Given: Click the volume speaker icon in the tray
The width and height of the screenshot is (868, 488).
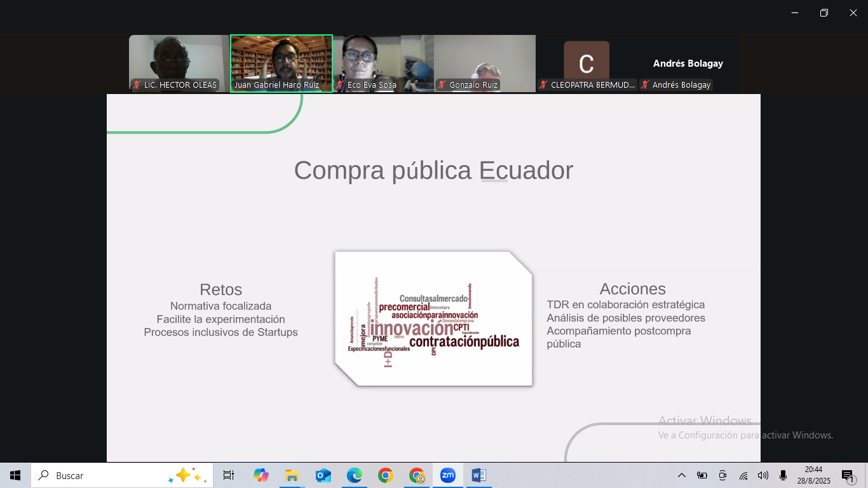Looking at the screenshot, I should pyautogui.click(x=763, y=475).
